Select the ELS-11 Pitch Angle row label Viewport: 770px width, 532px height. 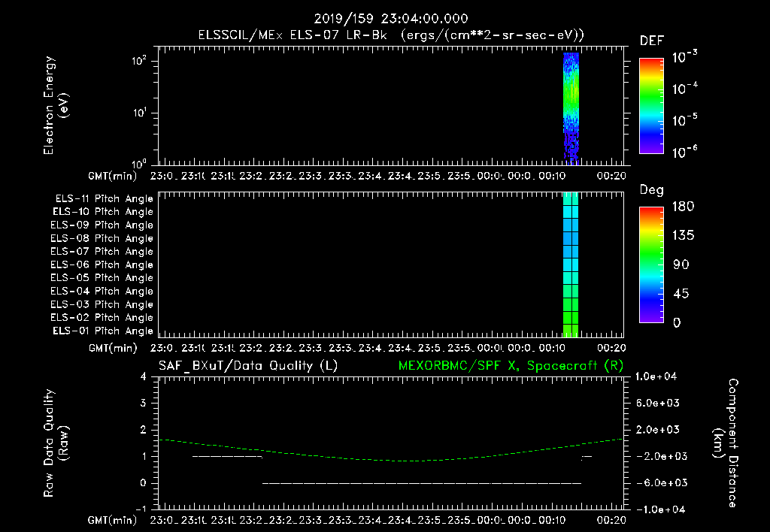click(104, 199)
